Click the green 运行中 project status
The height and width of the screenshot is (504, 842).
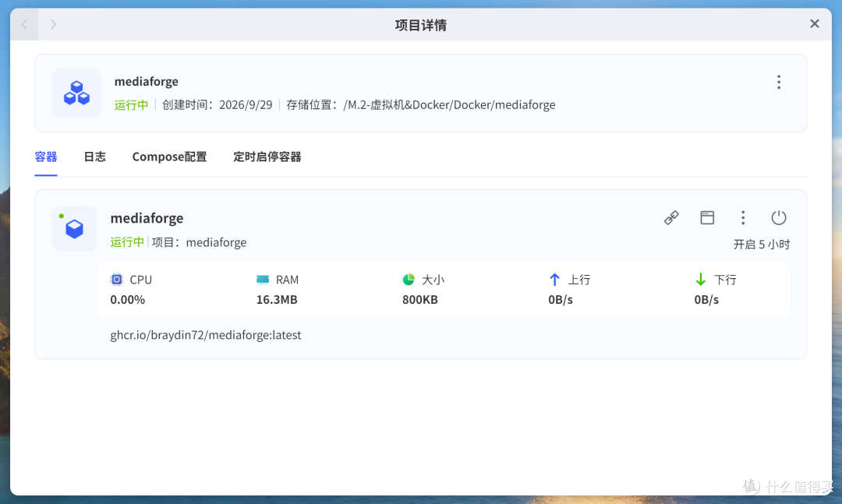(x=131, y=104)
